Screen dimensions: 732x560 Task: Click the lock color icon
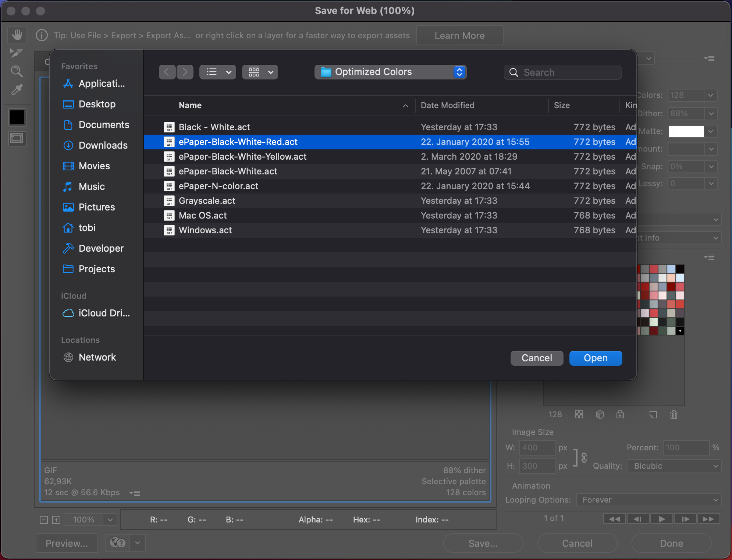[620, 415]
